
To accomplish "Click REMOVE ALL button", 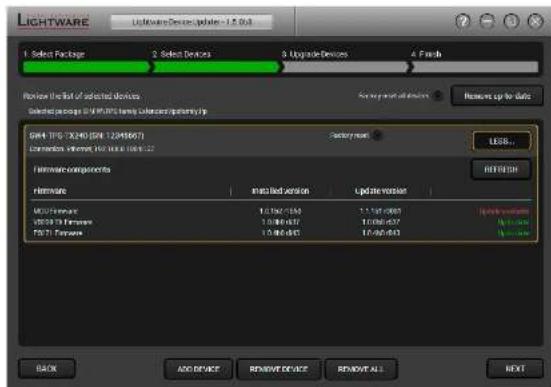I will click(x=361, y=369).
